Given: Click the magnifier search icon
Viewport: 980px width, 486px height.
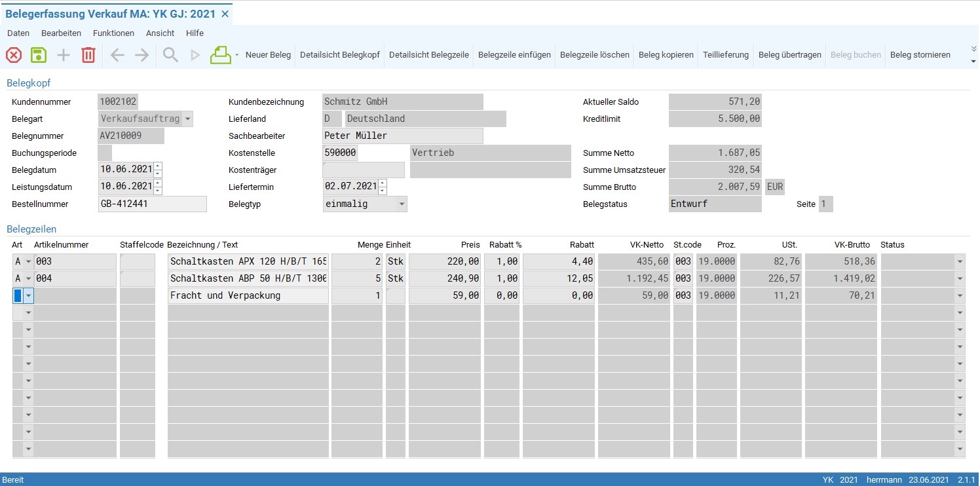Looking at the screenshot, I should [170, 55].
